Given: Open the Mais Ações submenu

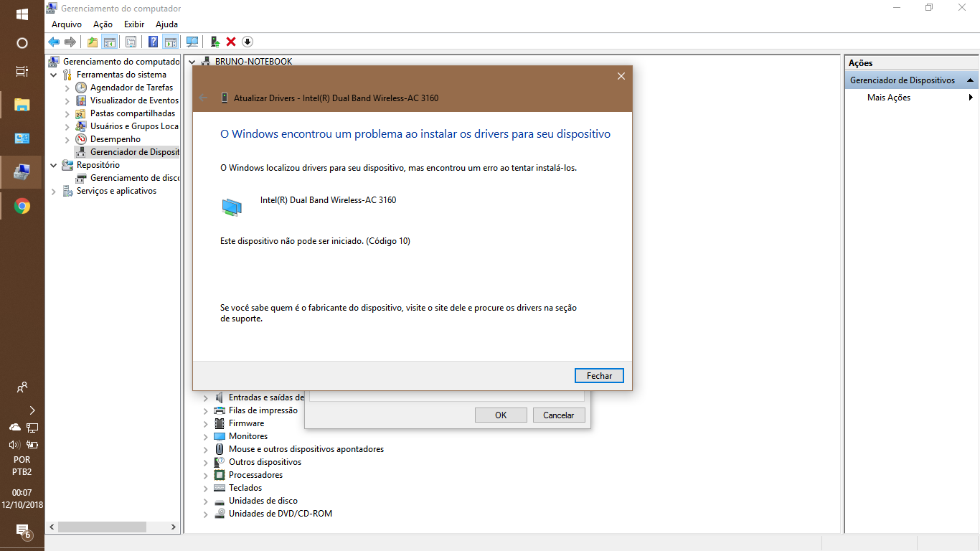Looking at the screenshot, I should click(x=911, y=98).
